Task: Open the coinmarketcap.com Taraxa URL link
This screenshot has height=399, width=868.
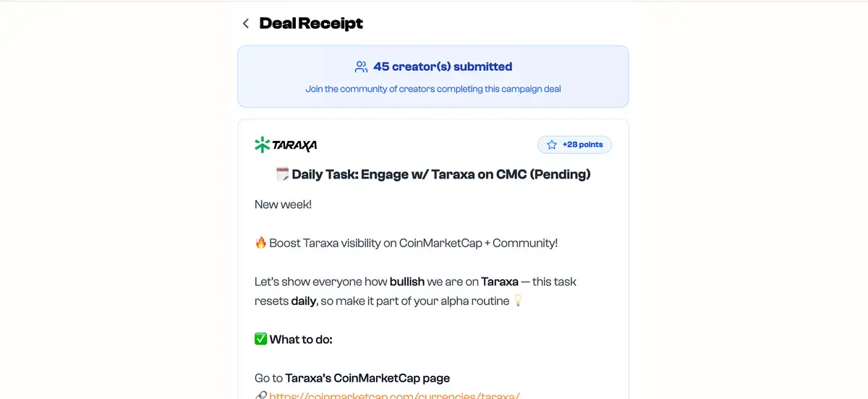Action: (x=395, y=395)
